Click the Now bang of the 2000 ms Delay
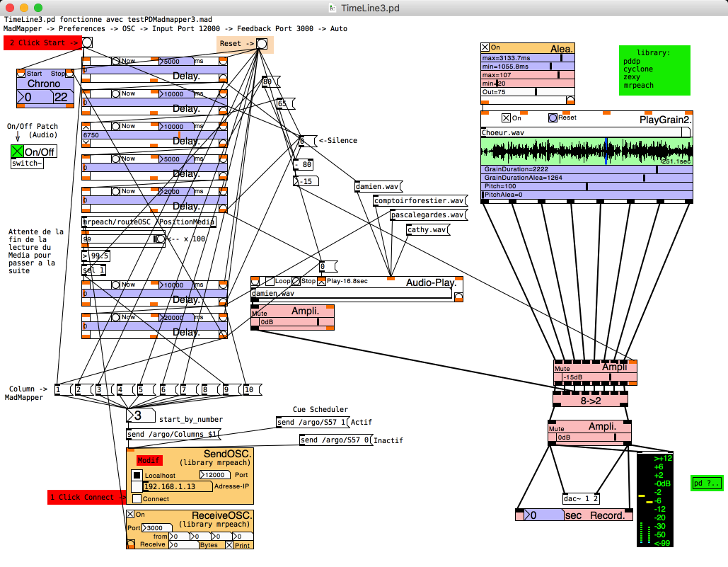The width and height of the screenshot is (728, 567). [115, 191]
